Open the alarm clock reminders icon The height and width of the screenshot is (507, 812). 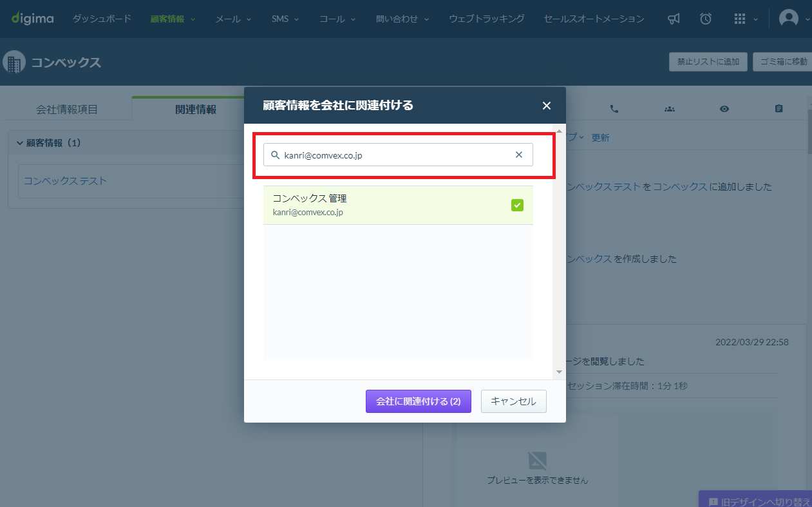click(x=706, y=19)
